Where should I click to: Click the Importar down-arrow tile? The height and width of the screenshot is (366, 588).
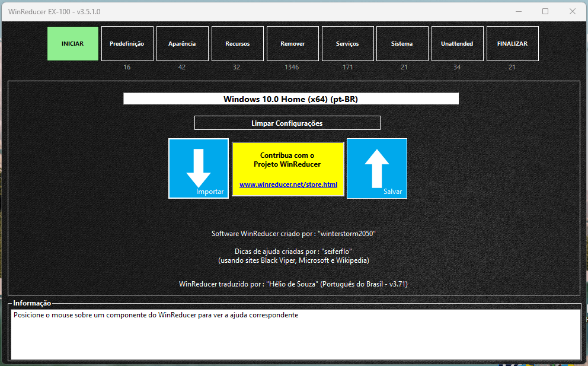[x=199, y=168]
